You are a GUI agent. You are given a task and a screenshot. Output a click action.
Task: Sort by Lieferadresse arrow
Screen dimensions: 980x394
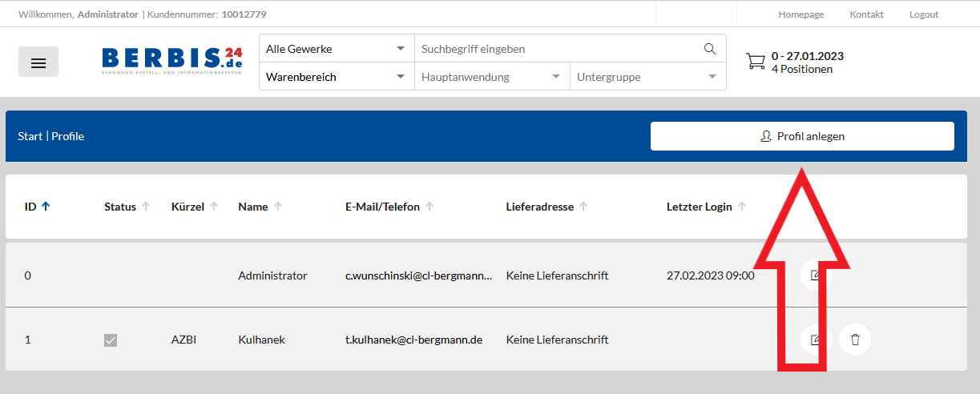point(583,207)
